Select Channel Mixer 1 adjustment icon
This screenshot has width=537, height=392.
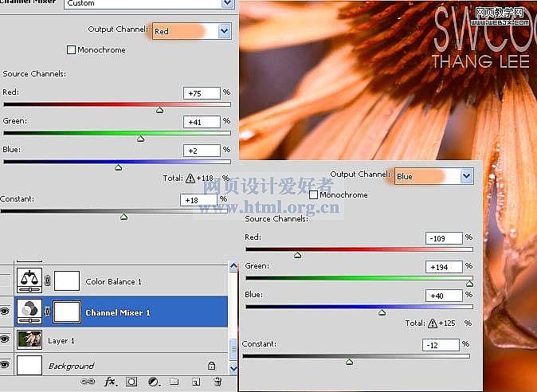pos(29,312)
